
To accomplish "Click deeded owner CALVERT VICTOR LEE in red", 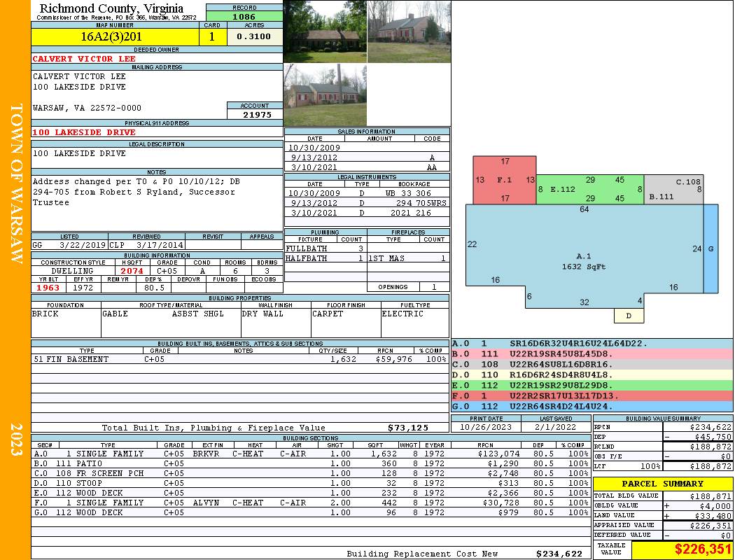I will pos(85,59).
